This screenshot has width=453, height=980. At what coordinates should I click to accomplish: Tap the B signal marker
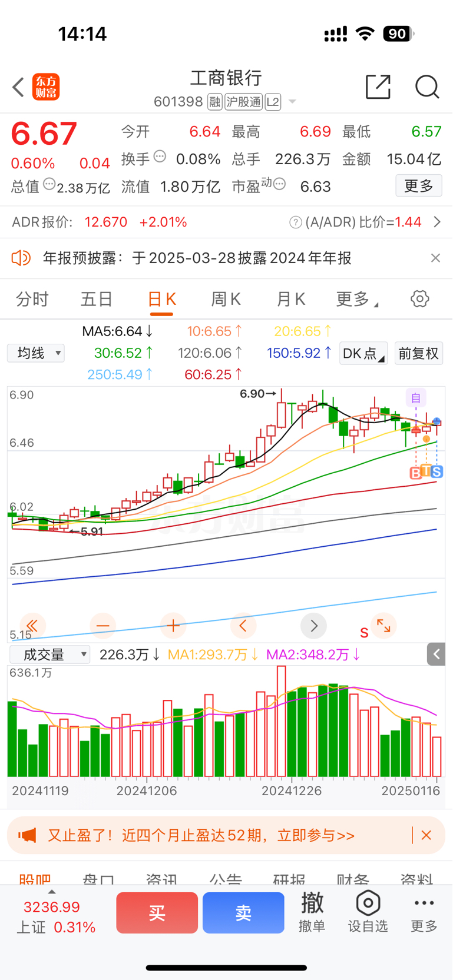pyautogui.click(x=415, y=472)
